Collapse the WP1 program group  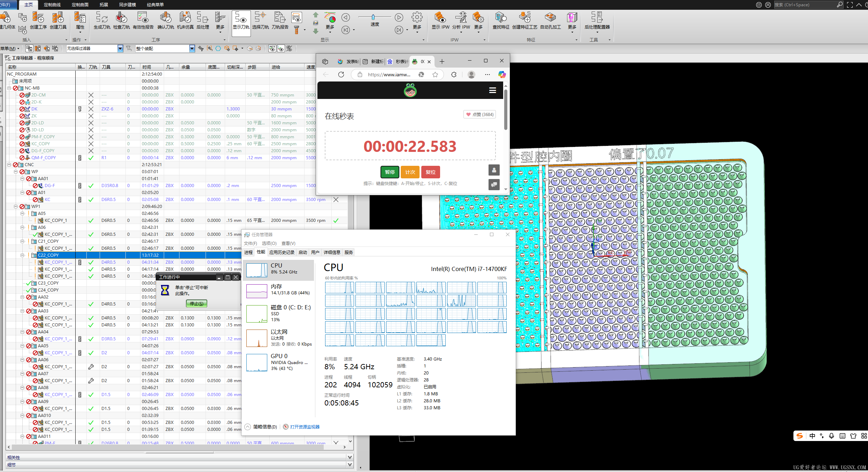16,207
